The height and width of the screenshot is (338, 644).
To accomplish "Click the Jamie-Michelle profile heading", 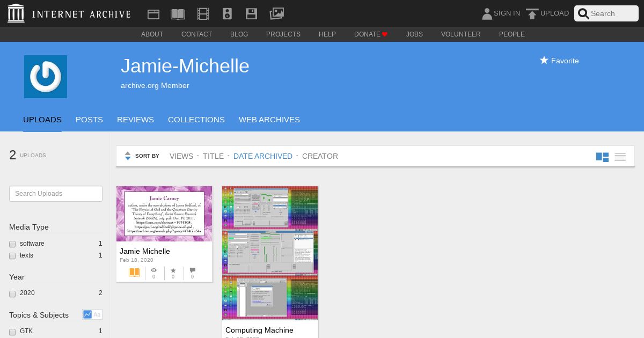I will (185, 66).
